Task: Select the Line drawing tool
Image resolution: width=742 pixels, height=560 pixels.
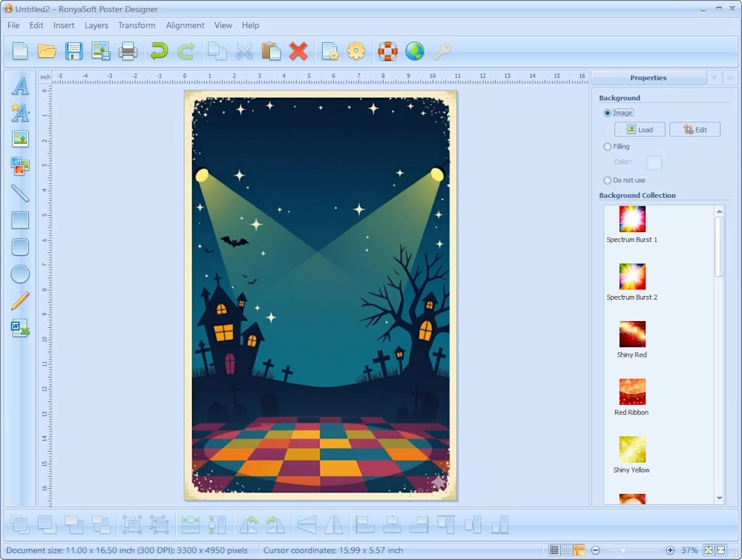Action: 20,193
